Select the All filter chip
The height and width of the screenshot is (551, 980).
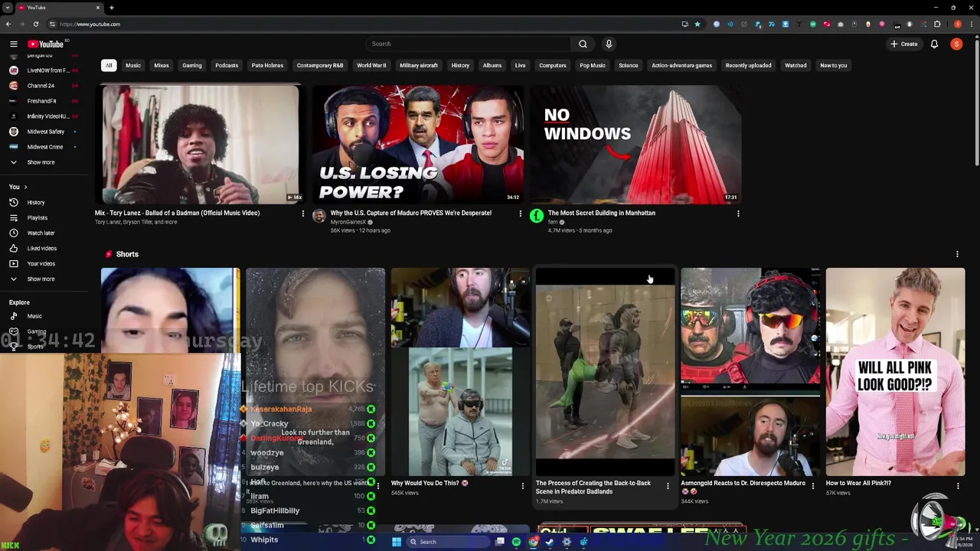[x=109, y=66]
